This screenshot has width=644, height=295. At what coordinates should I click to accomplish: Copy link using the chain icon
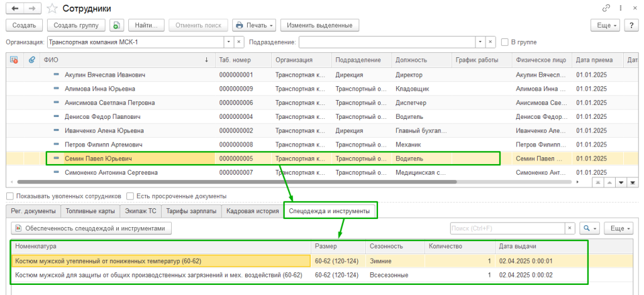coord(606,8)
